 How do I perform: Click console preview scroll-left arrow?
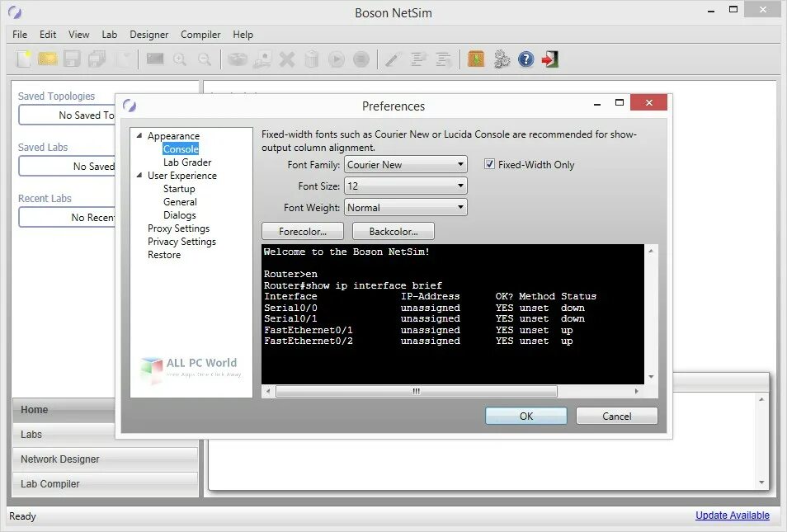[268, 391]
